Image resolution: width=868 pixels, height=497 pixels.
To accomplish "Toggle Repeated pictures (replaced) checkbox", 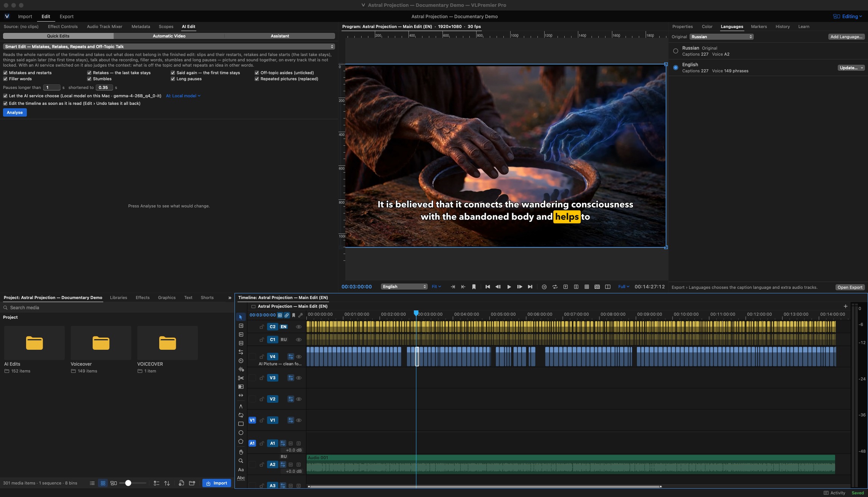I will [x=257, y=79].
